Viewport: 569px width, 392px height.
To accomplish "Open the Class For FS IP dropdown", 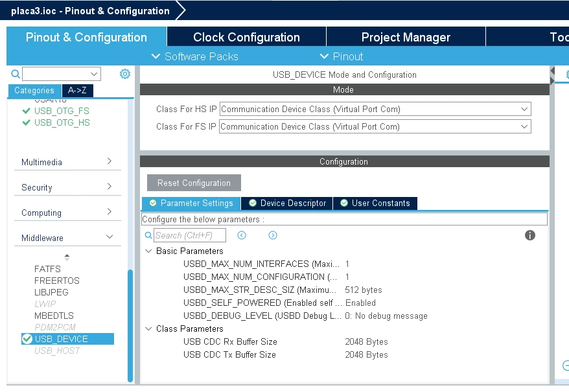I will tap(375, 127).
